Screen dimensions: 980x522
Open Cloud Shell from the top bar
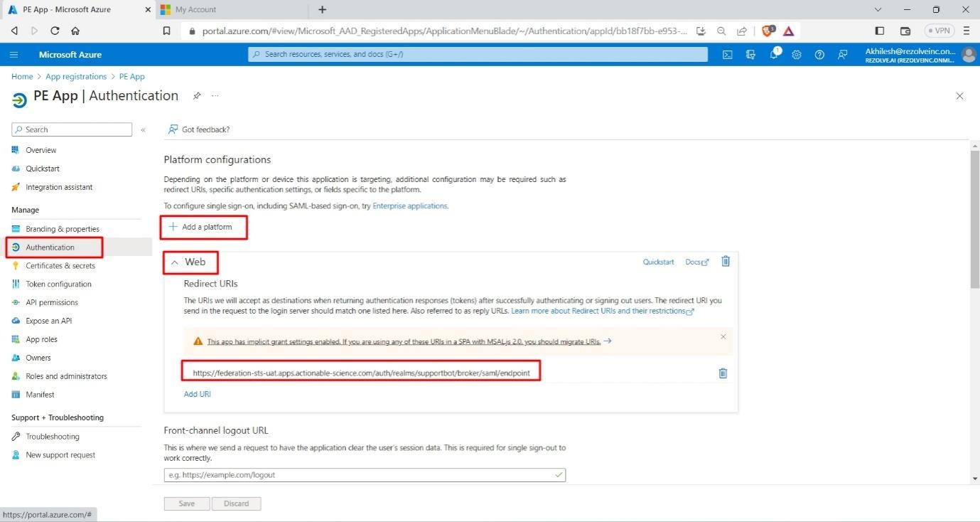click(x=728, y=55)
